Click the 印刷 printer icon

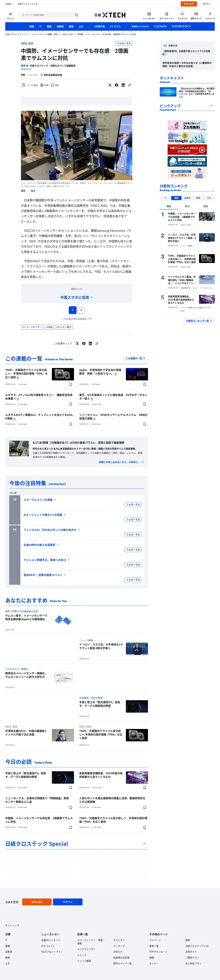(x=42, y=85)
